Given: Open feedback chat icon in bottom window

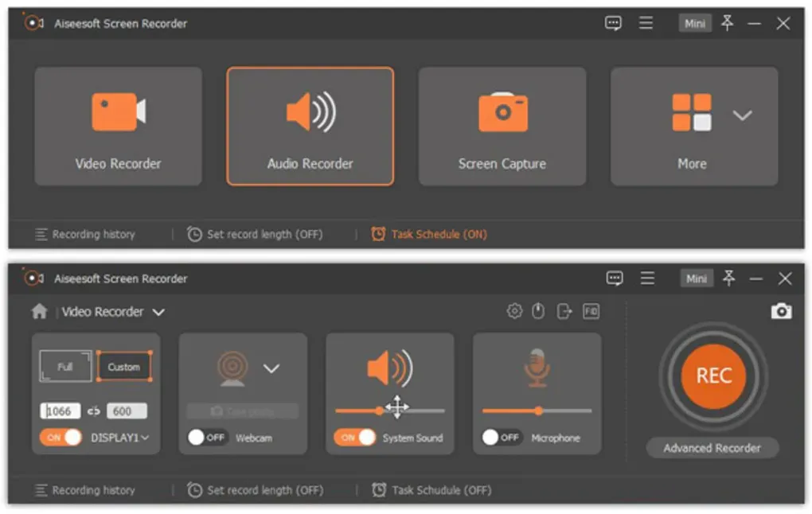Looking at the screenshot, I should pyautogui.click(x=615, y=278).
